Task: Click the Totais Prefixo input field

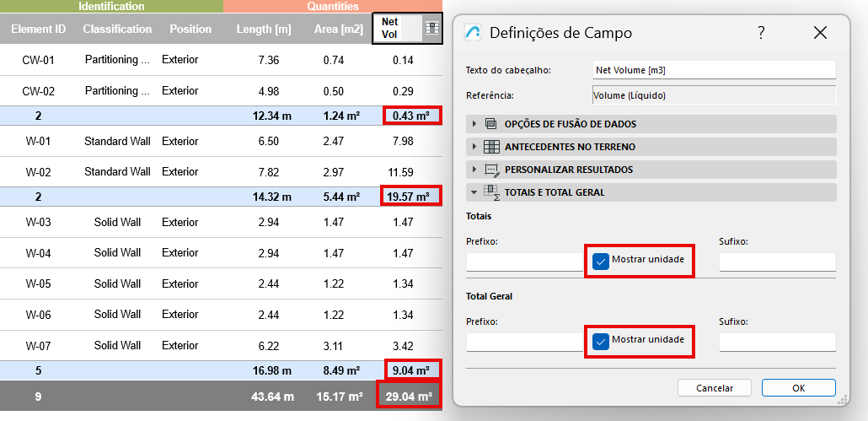Action: pos(524,262)
